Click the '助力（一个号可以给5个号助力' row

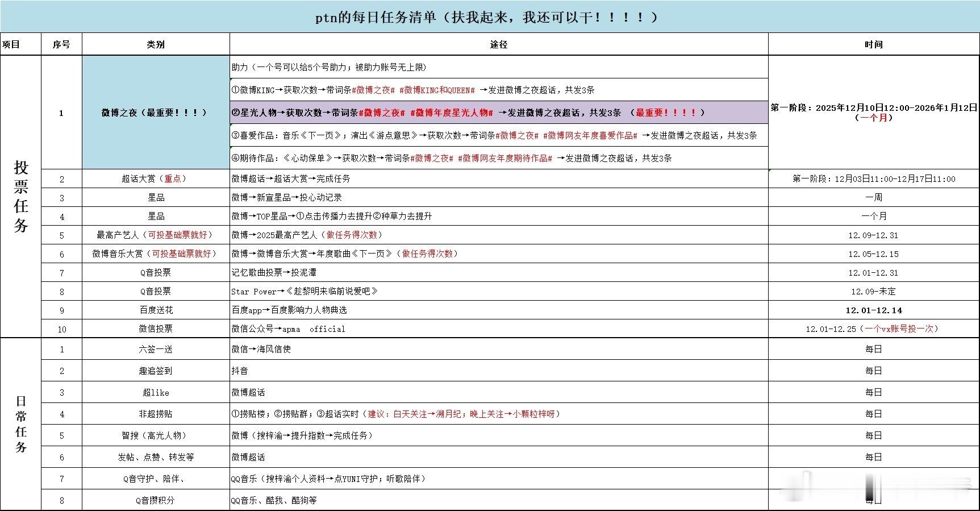[x=499, y=67]
